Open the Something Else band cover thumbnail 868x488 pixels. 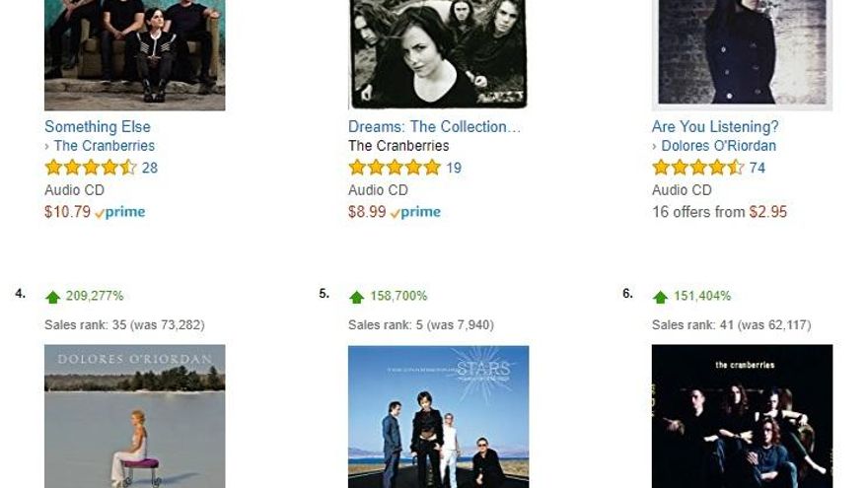pyautogui.click(x=134, y=54)
